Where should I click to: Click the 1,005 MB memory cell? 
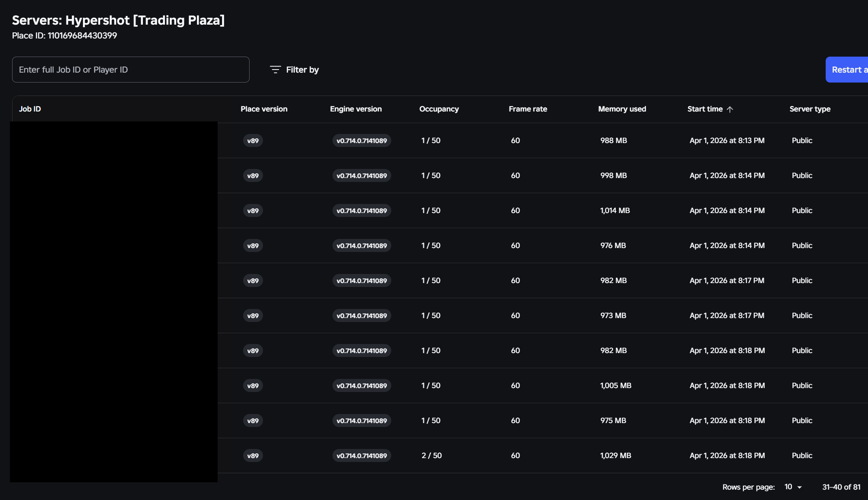[616, 385]
